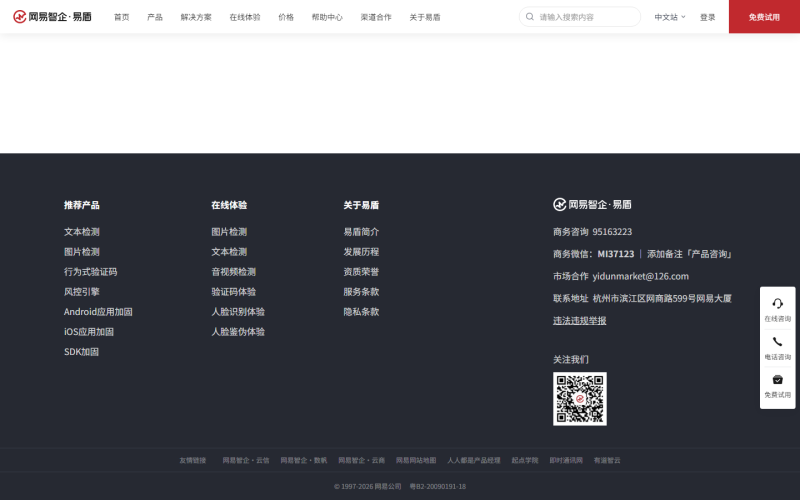Open the 解决方案 nav menu
Screen dimensions: 800x500
pos(196,17)
